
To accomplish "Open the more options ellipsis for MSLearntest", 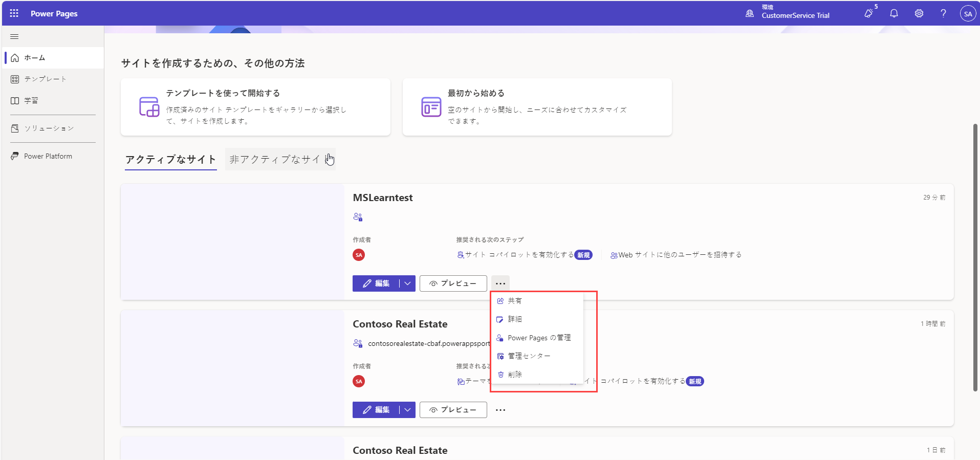I will tap(500, 283).
